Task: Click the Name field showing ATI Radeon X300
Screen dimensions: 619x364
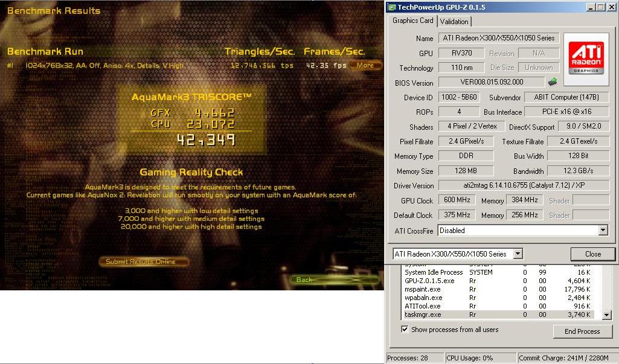Action: click(x=499, y=38)
